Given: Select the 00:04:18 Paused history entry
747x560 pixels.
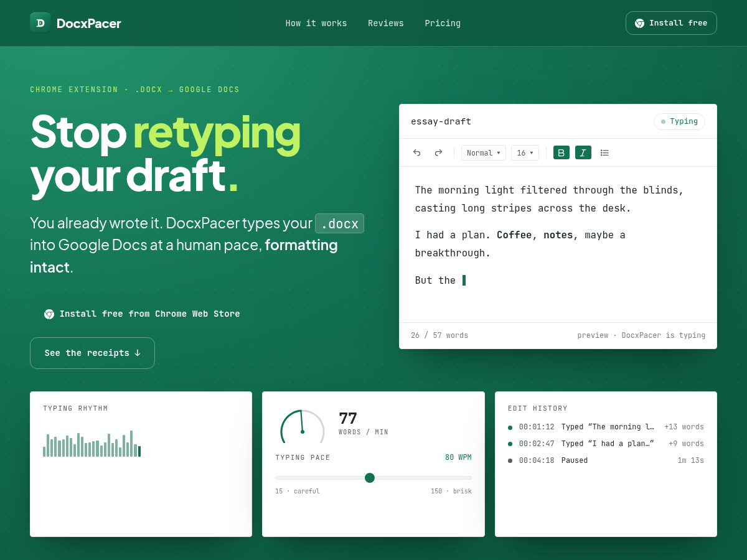Looking at the screenshot, I should pyautogui.click(x=606, y=460).
